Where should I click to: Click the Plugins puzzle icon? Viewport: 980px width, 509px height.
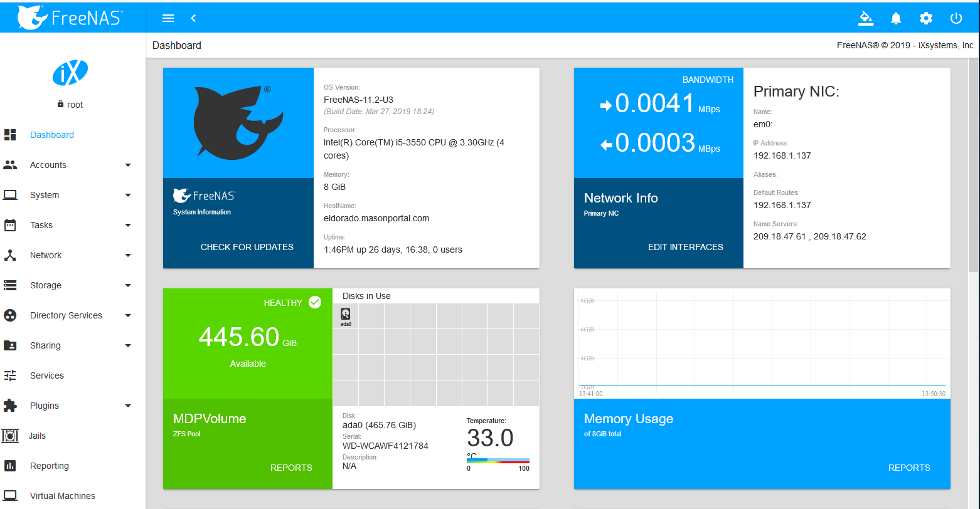10,406
